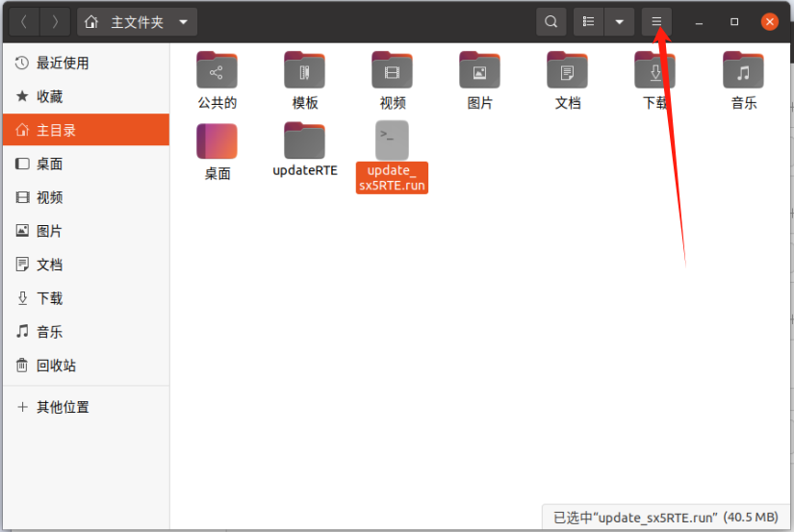Image resolution: width=794 pixels, height=532 pixels.
Task: Open 最近使用 in the sidebar
Action: (x=86, y=63)
